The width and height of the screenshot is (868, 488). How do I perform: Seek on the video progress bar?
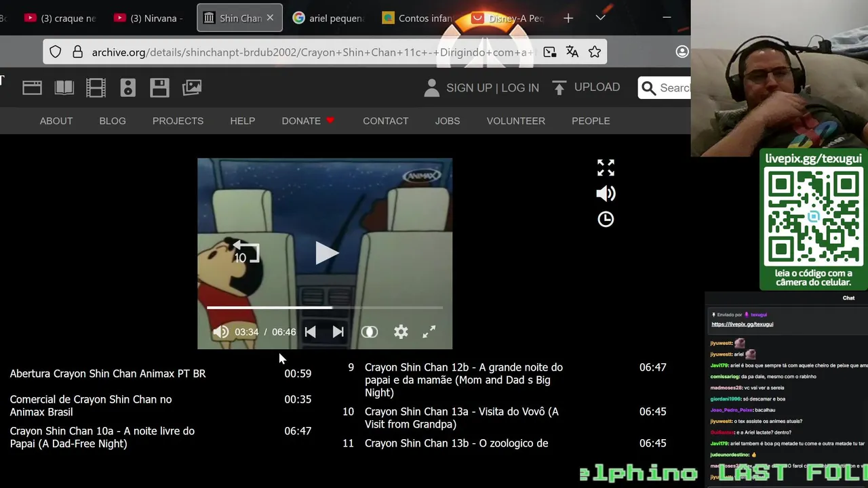[x=325, y=308]
